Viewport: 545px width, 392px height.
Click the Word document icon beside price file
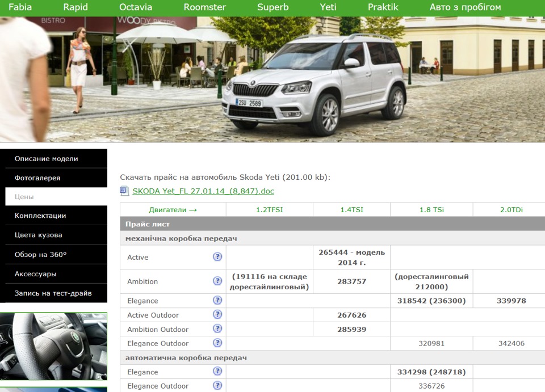tap(124, 191)
